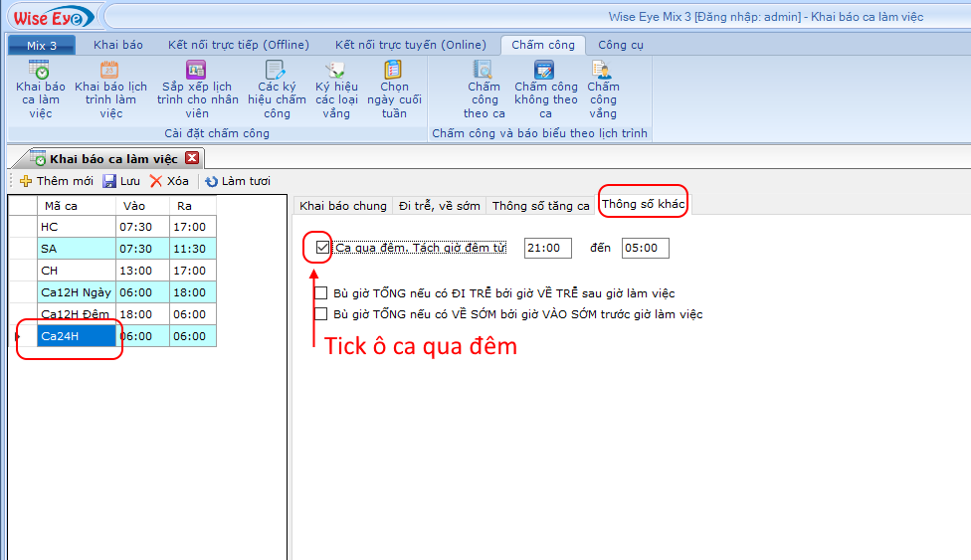The height and width of the screenshot is (560, 971).
Task: Enable Bù giờ TỔNG nếu có VỀ SỚM checkbox
Action: pos(321,314)
